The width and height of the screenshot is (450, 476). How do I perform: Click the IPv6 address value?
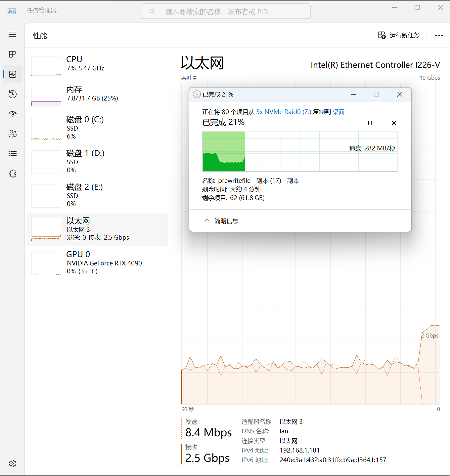click(x=333, y=460)
